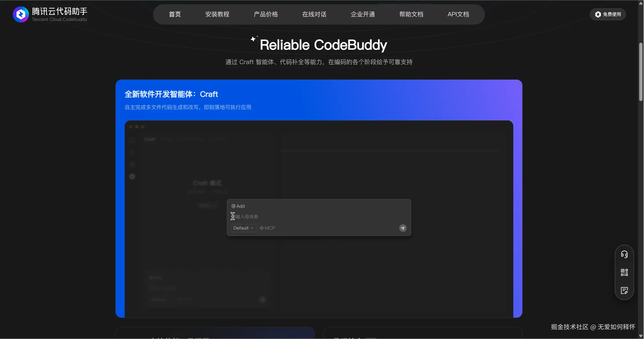The height and width of the screenshot is (339, 644).
Task: Open the QR code icon
Action: click(624, 272)
